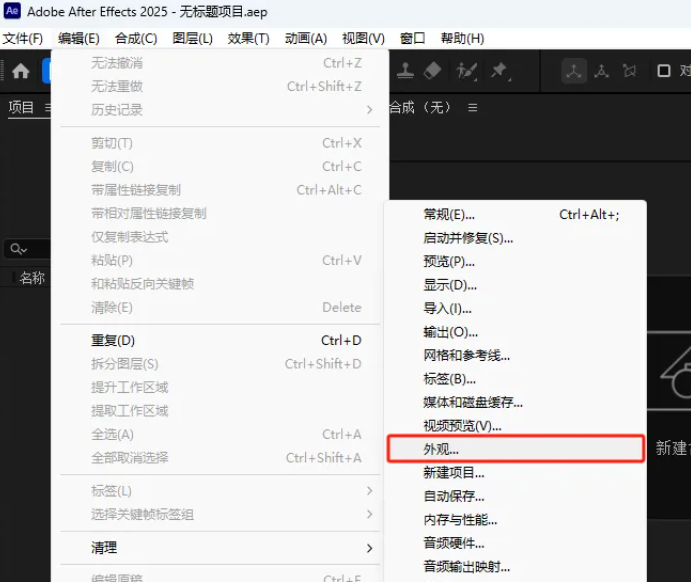
Task: Open the project search dropdown
Action: (x=17, y=249)
